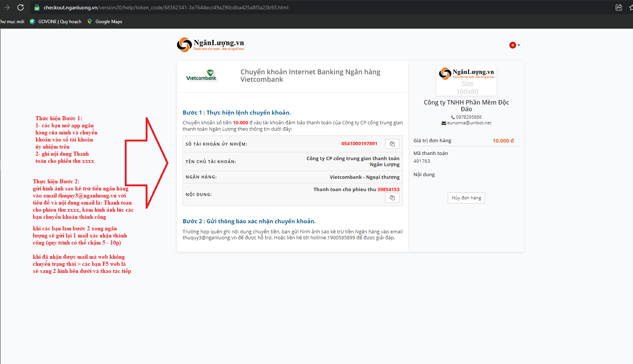This screenshot has width=633, height=364.
Task: Click the Hủy đơn hàng button
Action: [466, 198]
